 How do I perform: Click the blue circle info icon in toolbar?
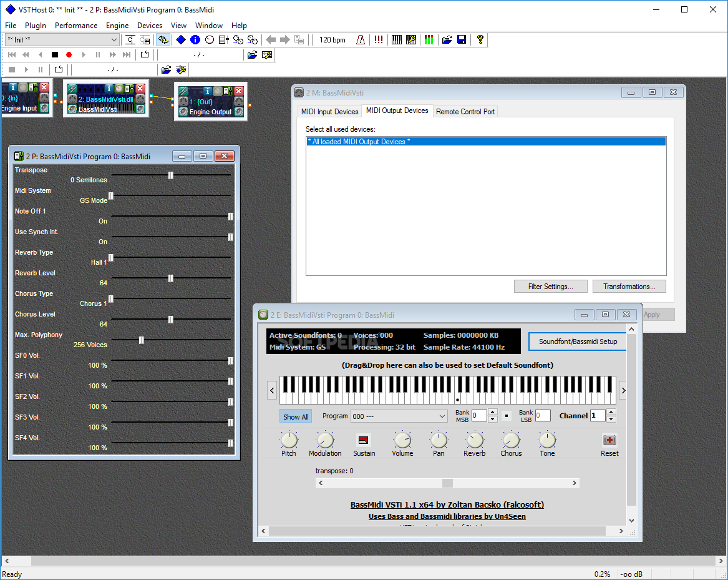(x=195, y=40)
